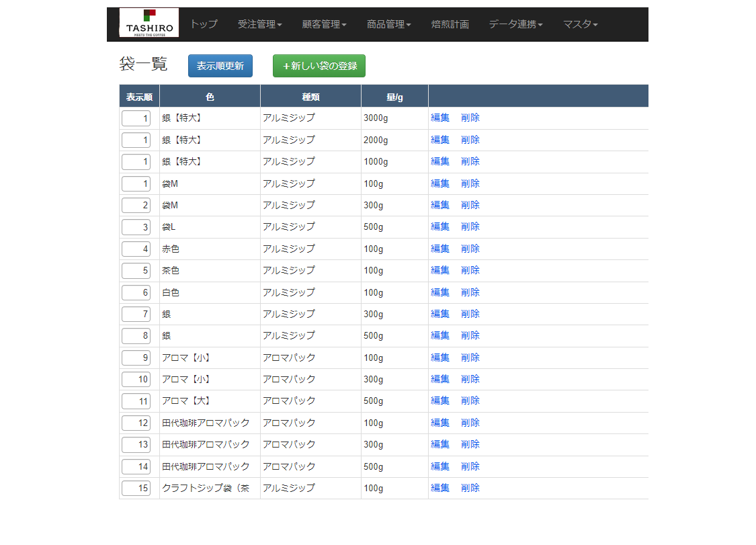Viewport: 756px width, 545px height.
Task: Edit the 銀【特大】 3000g bag
Action: click(439, 118)
